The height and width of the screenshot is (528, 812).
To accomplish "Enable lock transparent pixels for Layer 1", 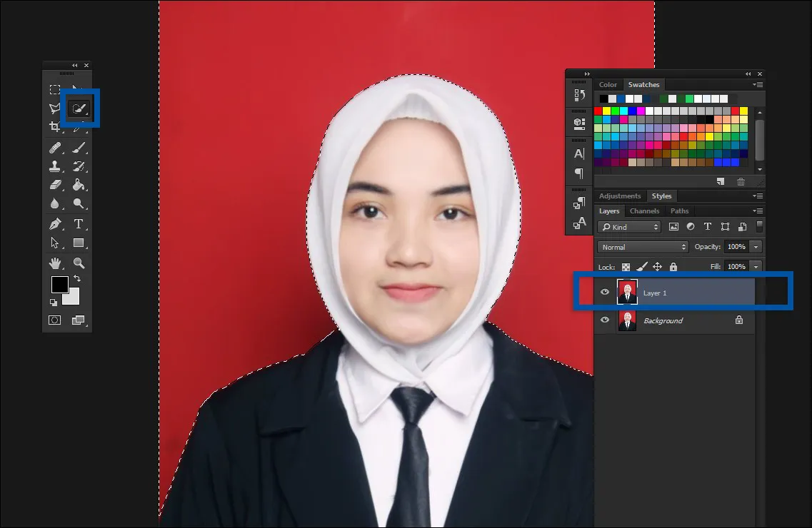I will coord(625,266).
